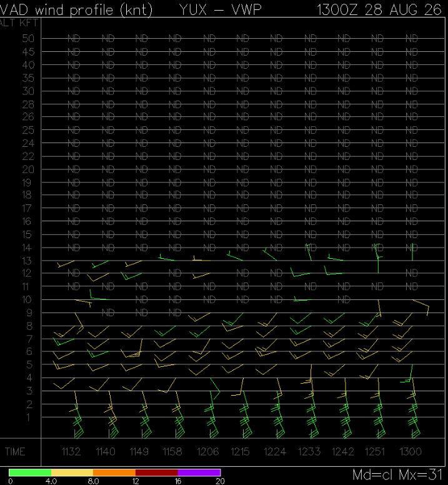
Task: Click the 26 kft altitude axis label
Action: click(28, 117)
